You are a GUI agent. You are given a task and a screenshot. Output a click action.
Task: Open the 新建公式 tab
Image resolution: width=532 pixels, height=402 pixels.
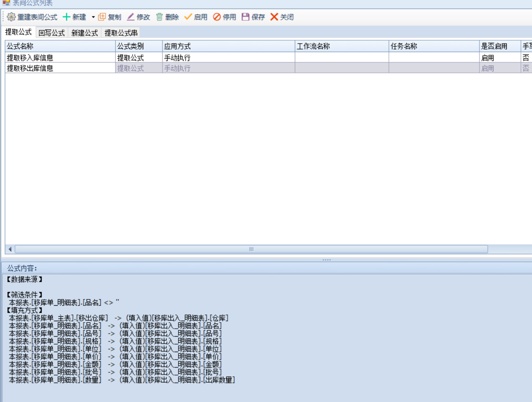point(84,33)
